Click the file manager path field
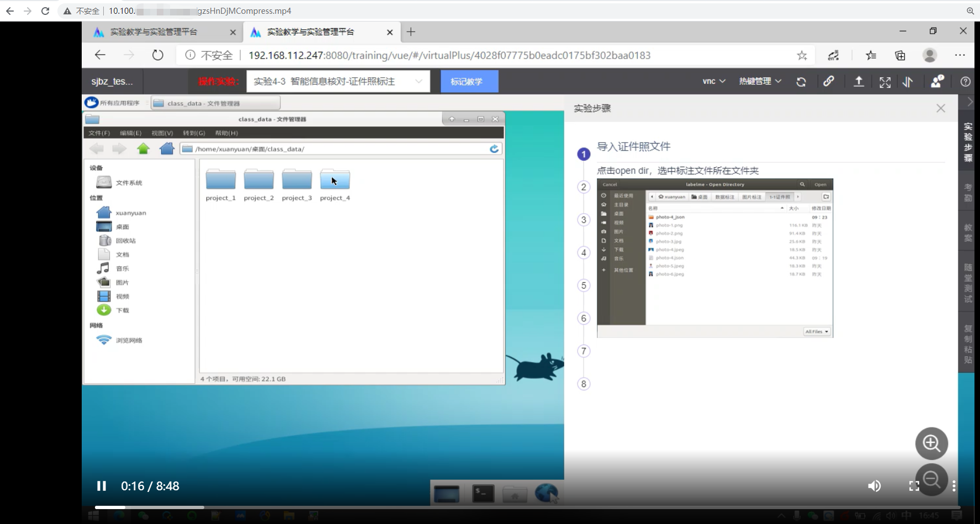The height and width of the screenshot is (524, 980). (334, 149)
